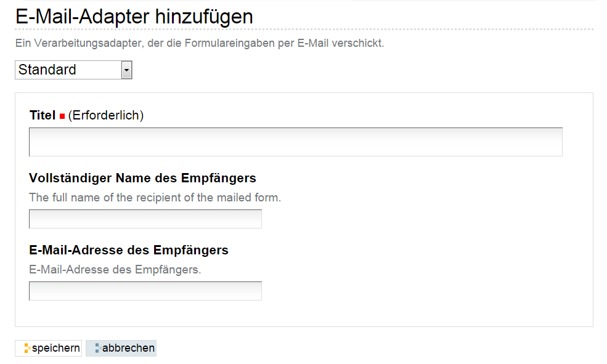The height and width of the screenshot is (364, 607).
Task: Click 'The full name of the recipient' help text
Action: point(155,198)
